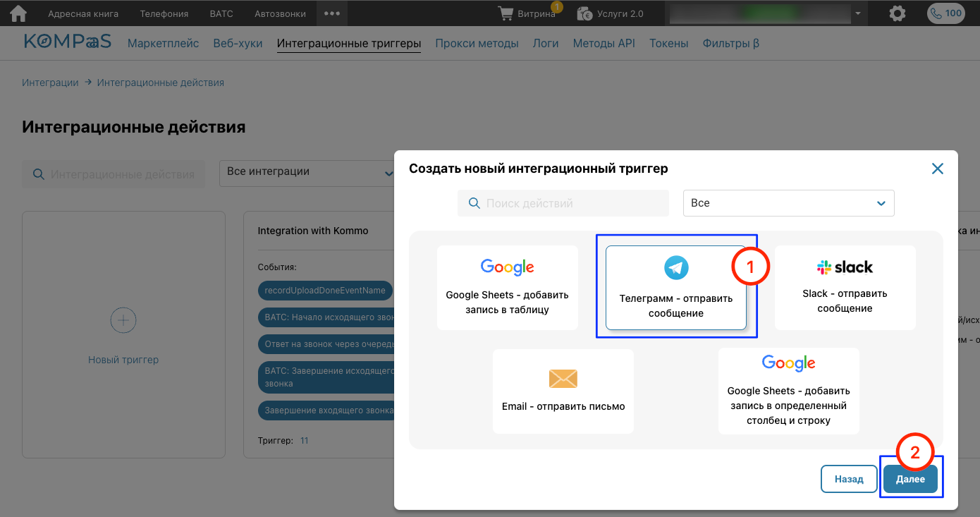This screenshot has width=980, height=517.
Task: Follow the Интеграционные действия breadcrumb link
Action: coord(161,83)
